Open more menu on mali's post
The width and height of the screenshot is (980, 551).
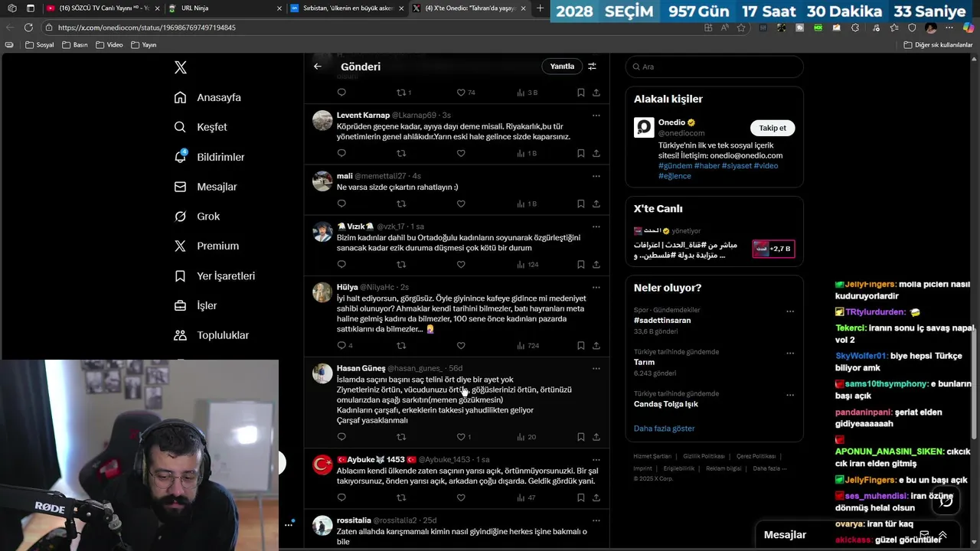[x=596, y=176]
